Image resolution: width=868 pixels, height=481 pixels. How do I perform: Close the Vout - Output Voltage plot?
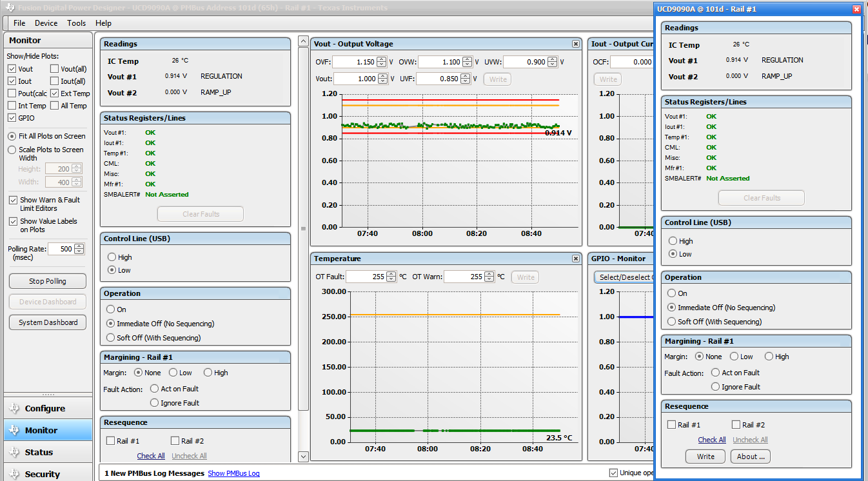575,44
